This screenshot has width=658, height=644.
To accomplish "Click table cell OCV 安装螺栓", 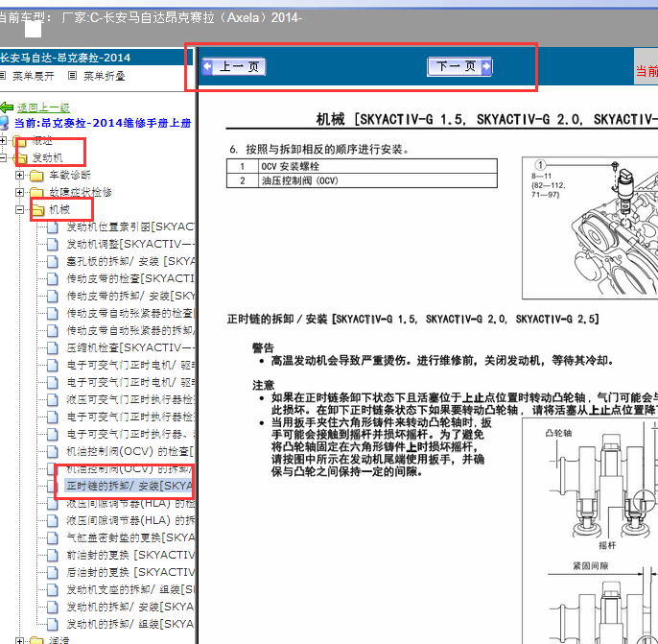I will (x=378, y=167).
